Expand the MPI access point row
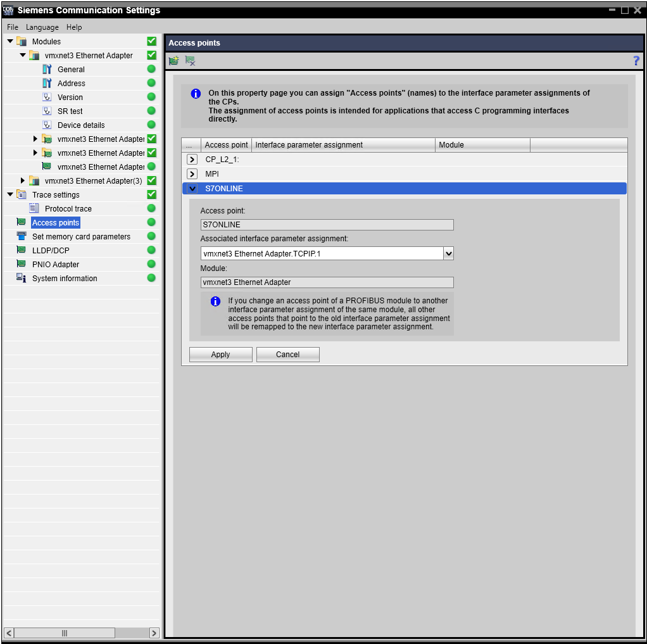The width and height of the screenshot is (647, 644). click(x=192, y=174)
